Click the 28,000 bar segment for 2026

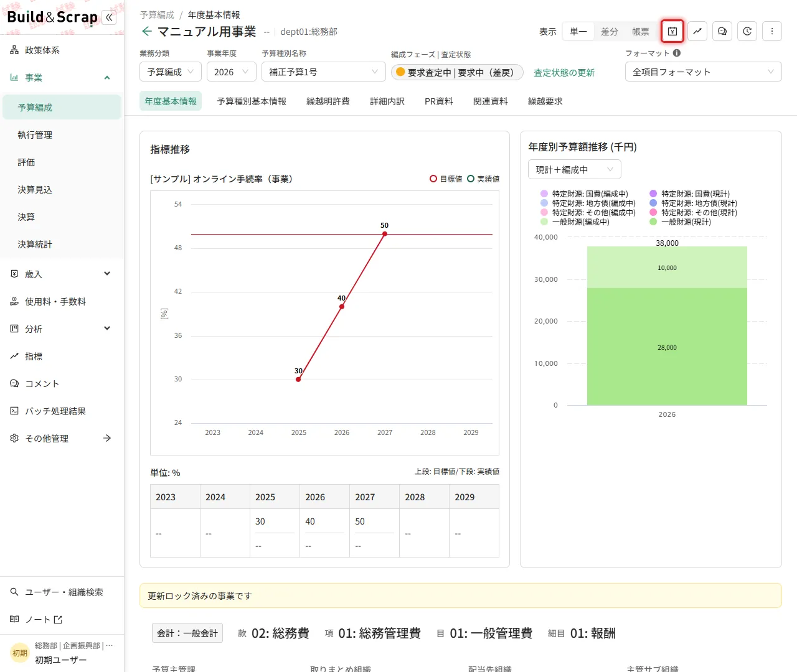pos(667,347)
